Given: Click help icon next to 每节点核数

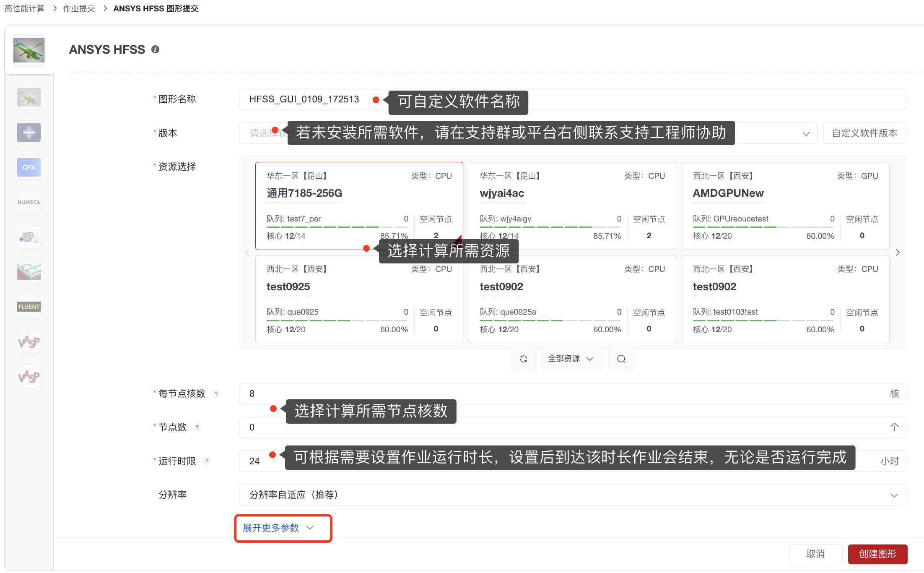Looking at the screenshot, I should pyautogui.click(x=216, y=394).
